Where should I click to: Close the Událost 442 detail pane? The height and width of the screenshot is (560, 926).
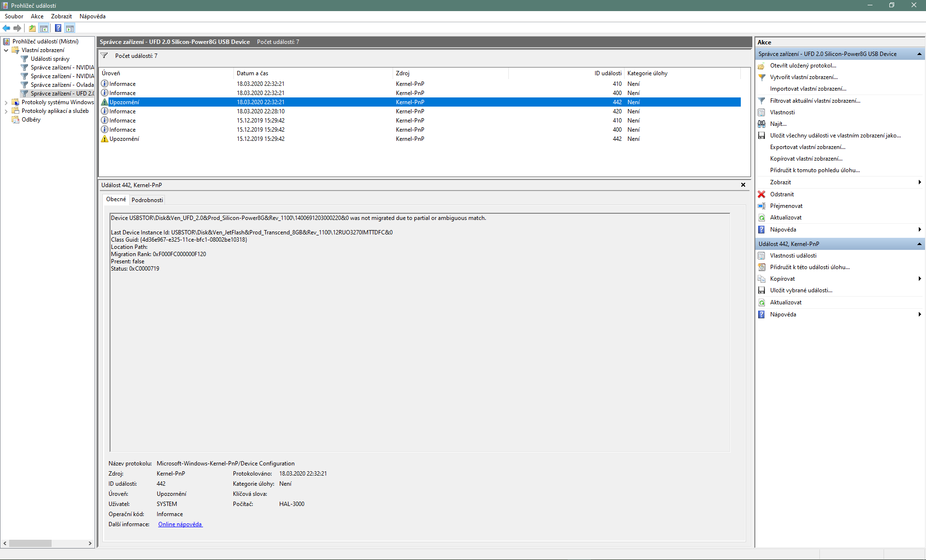coord(743,185)
